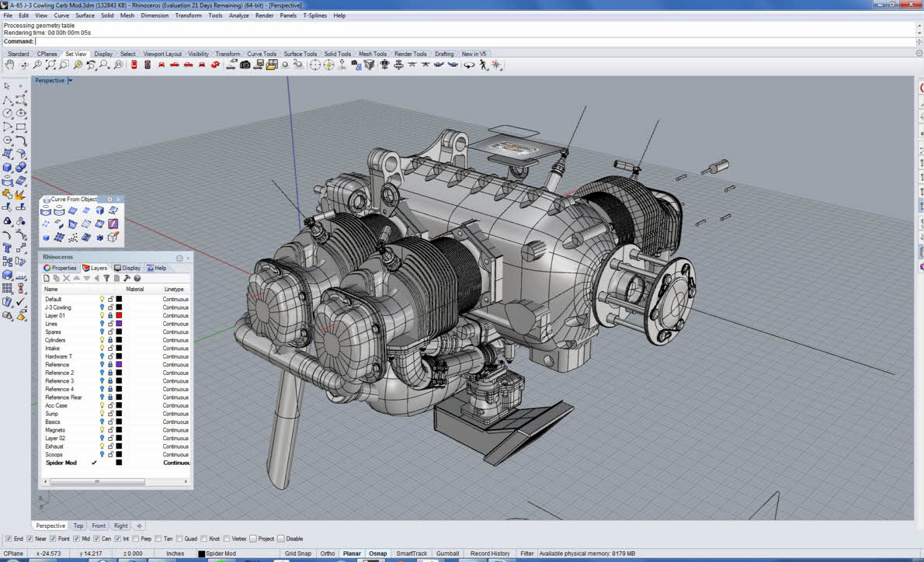
Task: Switch to the Top viewport tab
Action: pyautogui.click(x=78, y=526)
